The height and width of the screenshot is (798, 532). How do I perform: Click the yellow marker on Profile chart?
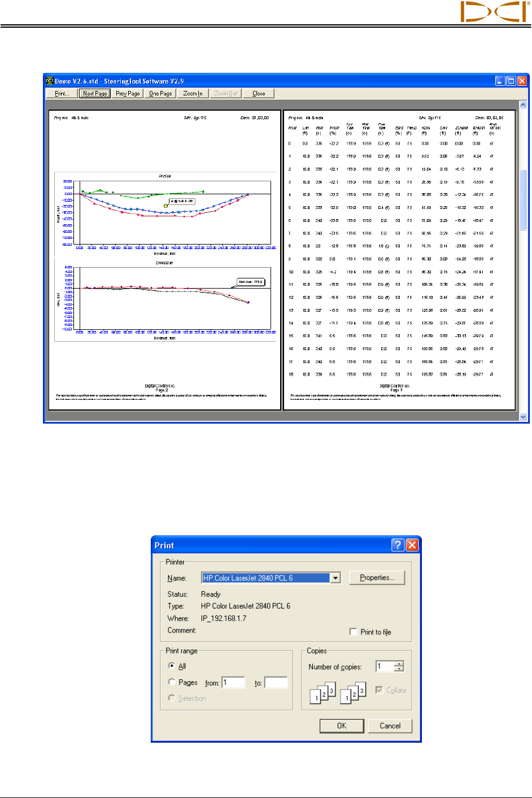tap(165, 206)
